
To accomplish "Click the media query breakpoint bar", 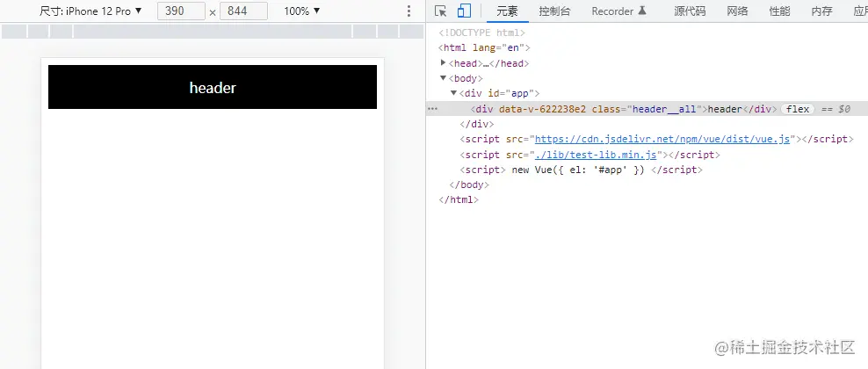I will coord(213,33).
